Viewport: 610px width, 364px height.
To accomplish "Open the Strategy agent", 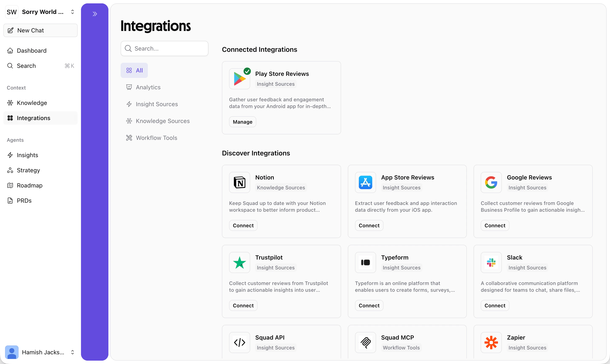I will pyautogui.click(x=28, y=170).
